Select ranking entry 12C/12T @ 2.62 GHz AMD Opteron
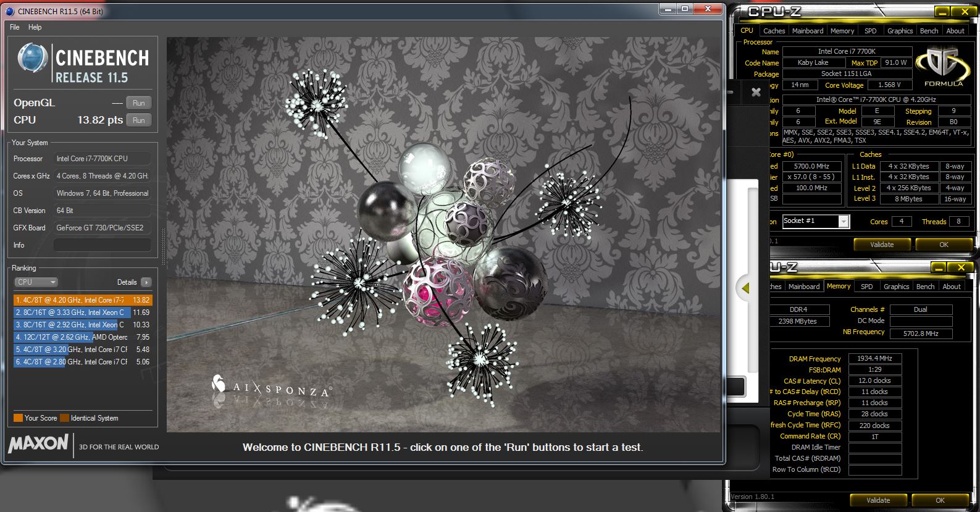The image size is (980, 512). tap(83, 337)
